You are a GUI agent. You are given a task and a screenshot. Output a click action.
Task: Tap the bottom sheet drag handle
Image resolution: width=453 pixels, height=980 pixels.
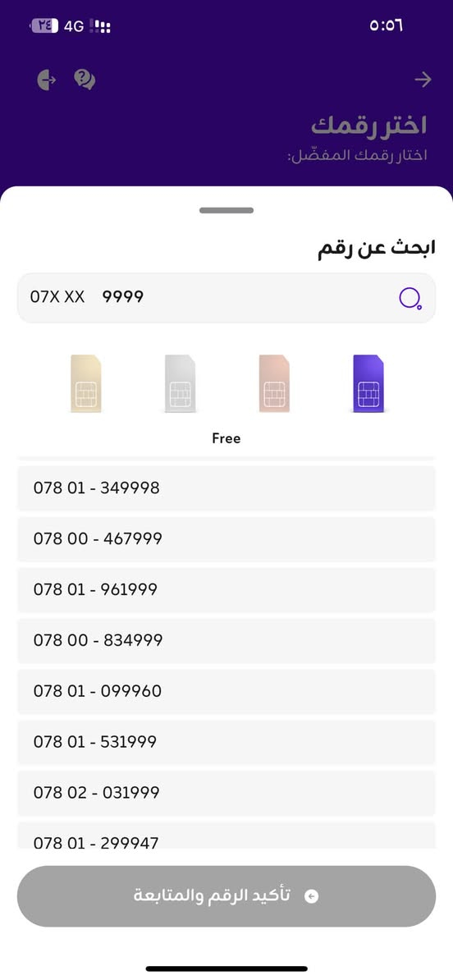coord(226,211)
